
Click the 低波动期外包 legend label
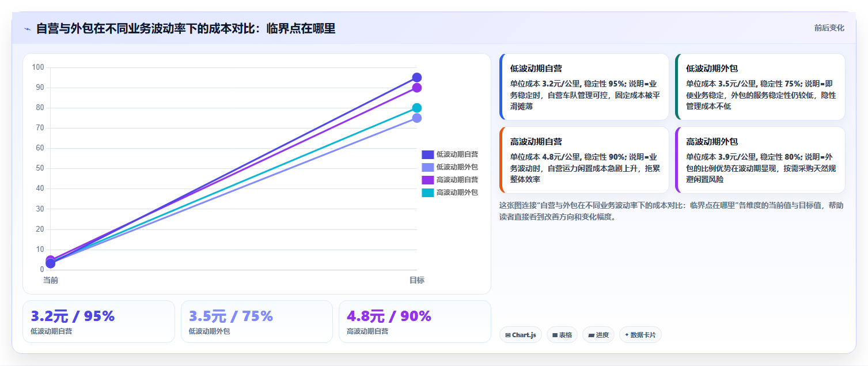pyautogui.click(x=457, y=167)
